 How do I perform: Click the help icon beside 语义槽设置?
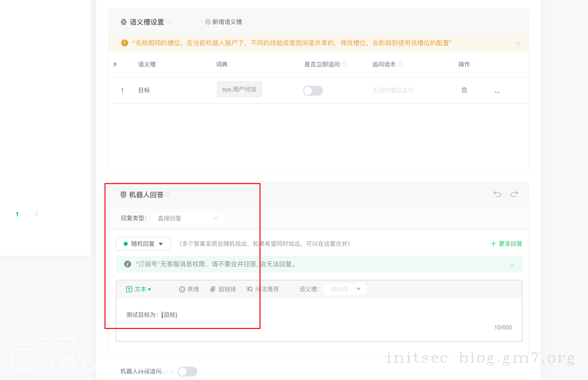(169, 22)
